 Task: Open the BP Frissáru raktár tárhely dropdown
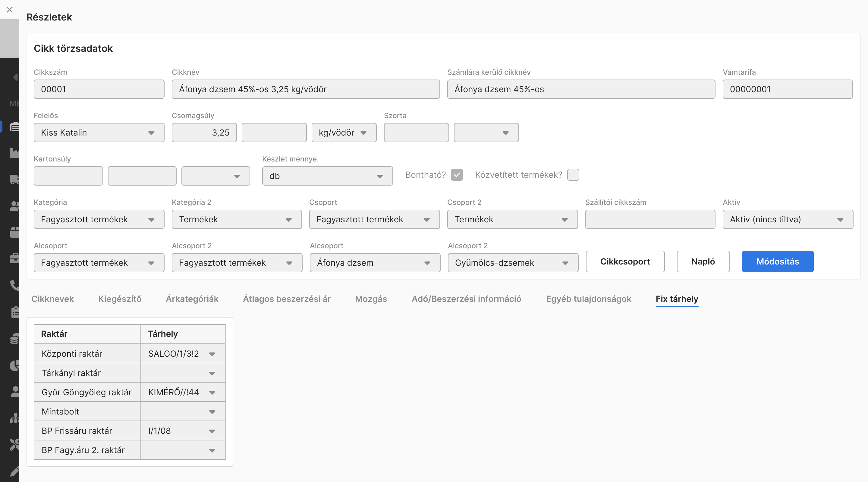[183, 431]
